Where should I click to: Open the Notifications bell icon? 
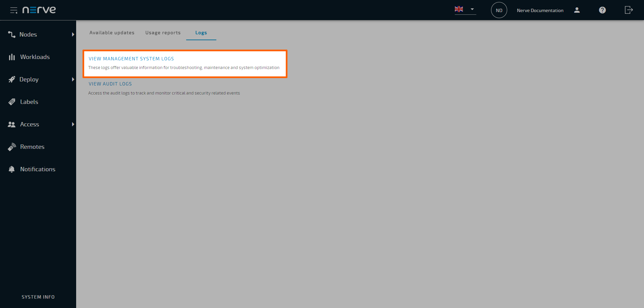click(11, 169)
